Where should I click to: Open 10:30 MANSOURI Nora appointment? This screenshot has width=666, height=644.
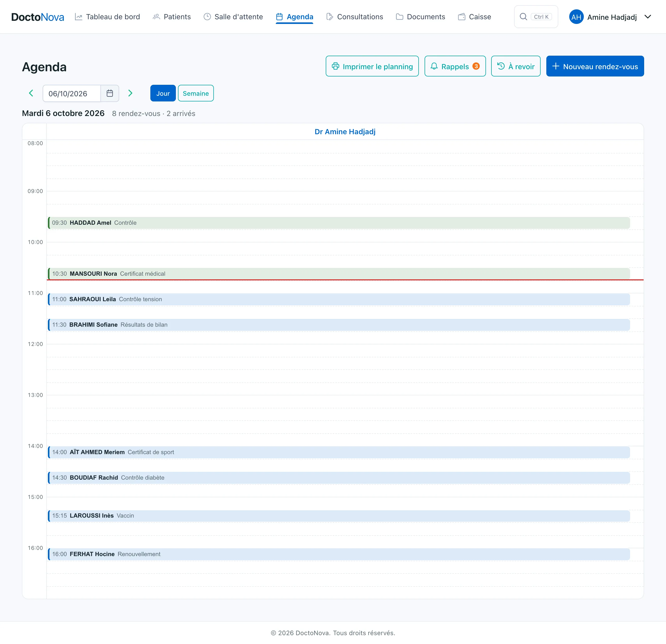click(339, 274)
